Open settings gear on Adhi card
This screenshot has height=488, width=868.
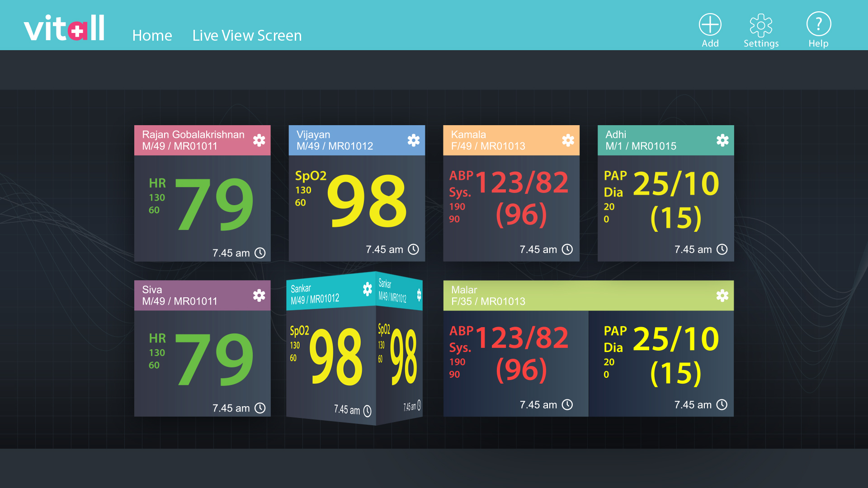click(722, 140)
